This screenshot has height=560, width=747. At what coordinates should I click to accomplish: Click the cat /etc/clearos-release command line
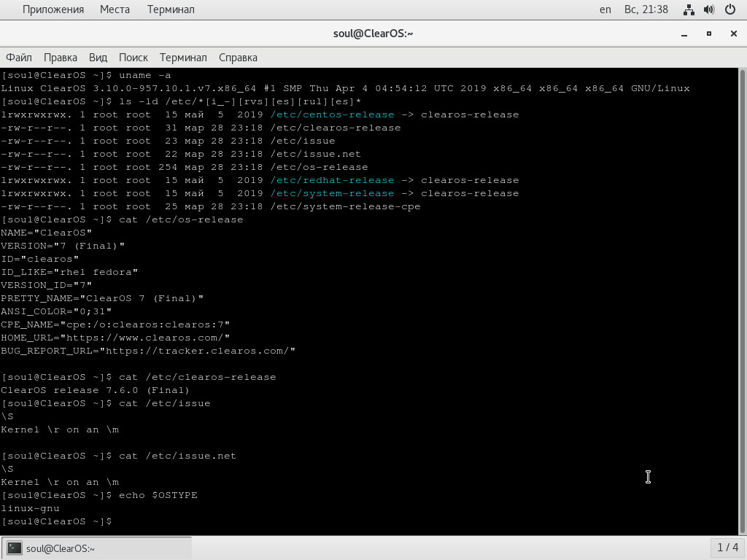click(139, 377)
